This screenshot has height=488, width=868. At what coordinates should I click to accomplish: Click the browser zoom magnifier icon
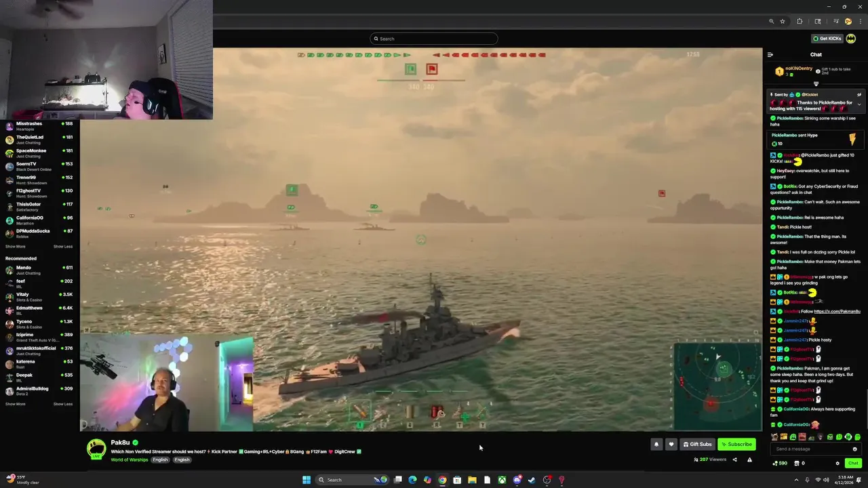tap(771, 22)
